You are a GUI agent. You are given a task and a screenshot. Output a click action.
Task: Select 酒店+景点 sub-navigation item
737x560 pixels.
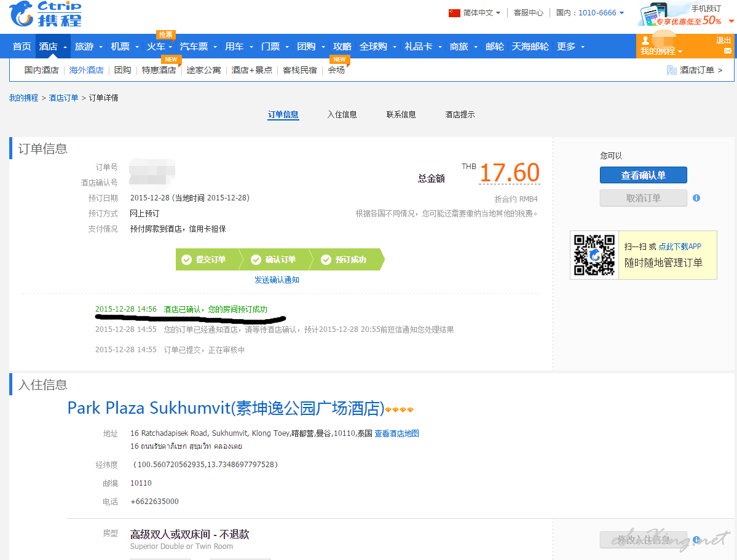pos(251,70)
